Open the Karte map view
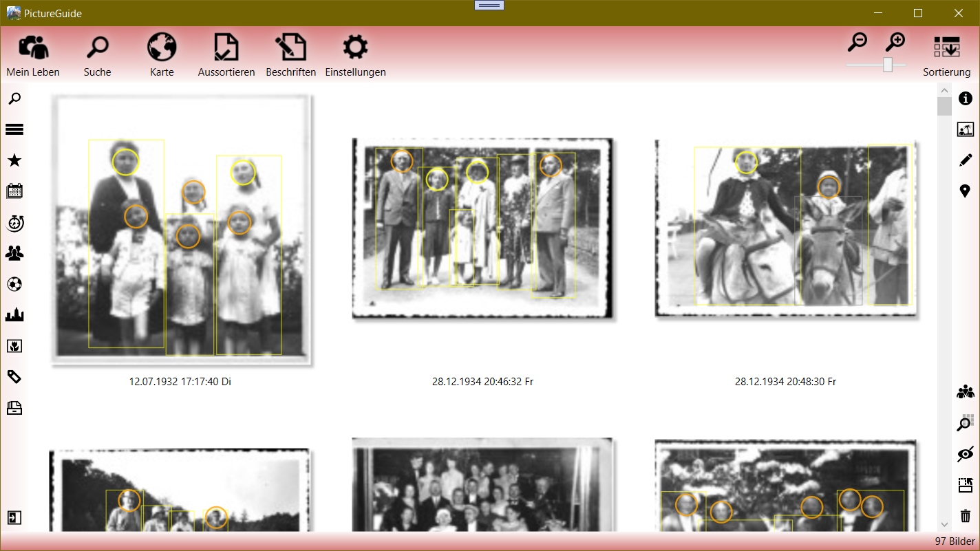Image resolution: width=980 pixels, height=551 pixels. [x=162, y=55]
